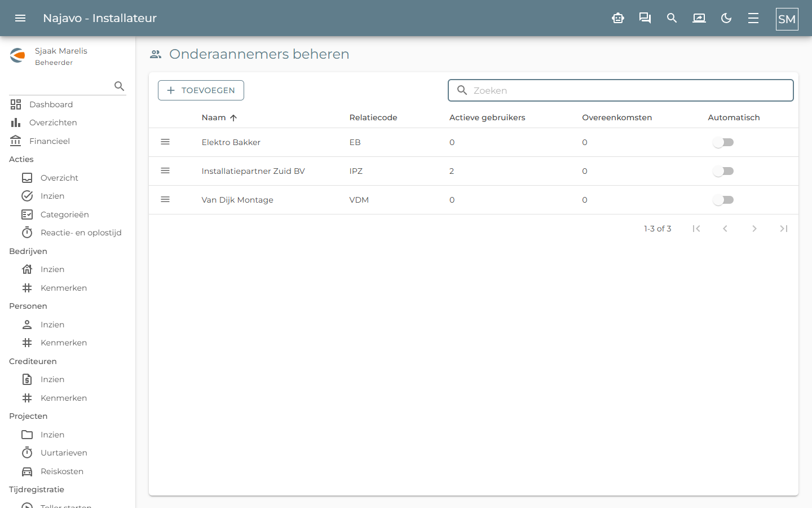The height and width of the screenshot is (508, 812).
Task: Go to the previous page arrow
Action: 725,229
